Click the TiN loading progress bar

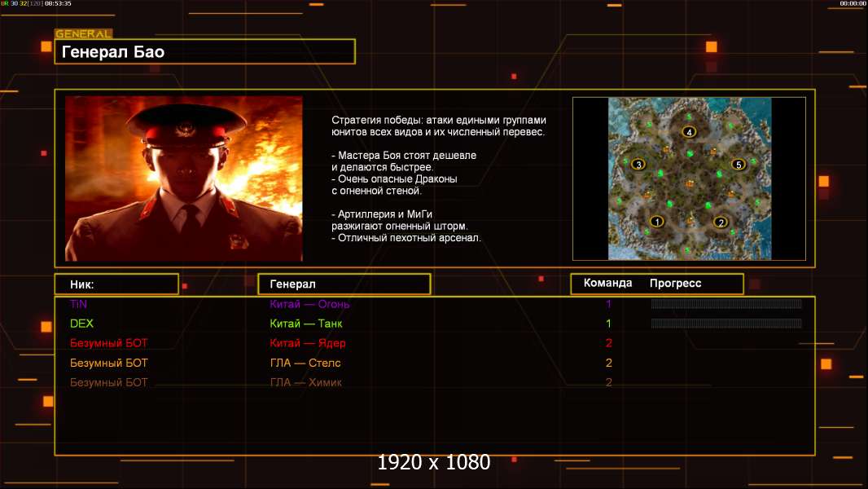(x=726, y=303)
